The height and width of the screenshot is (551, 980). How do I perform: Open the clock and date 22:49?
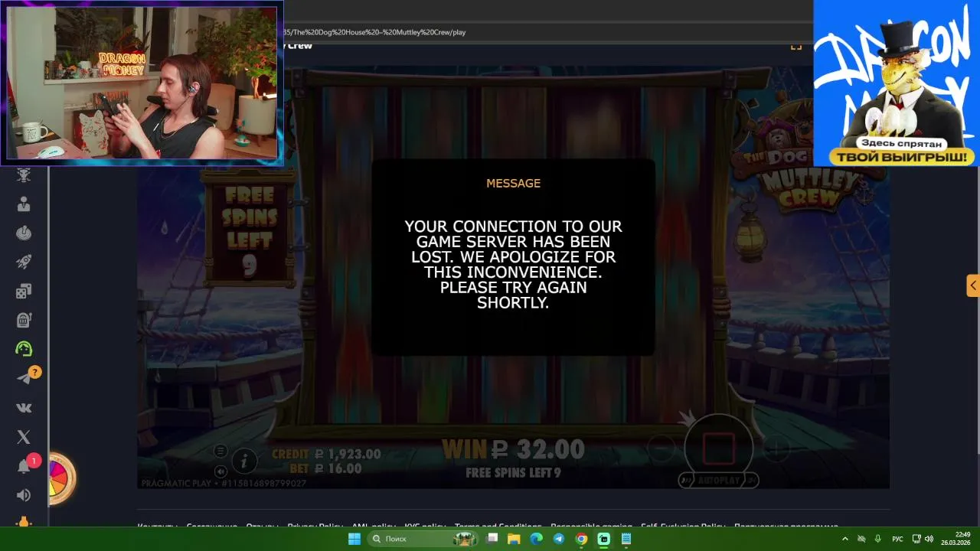point(955,539)
